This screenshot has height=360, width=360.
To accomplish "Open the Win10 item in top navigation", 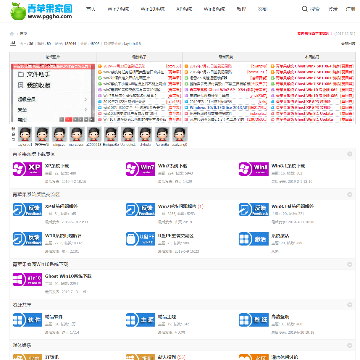I will click(x=152, y=9).
